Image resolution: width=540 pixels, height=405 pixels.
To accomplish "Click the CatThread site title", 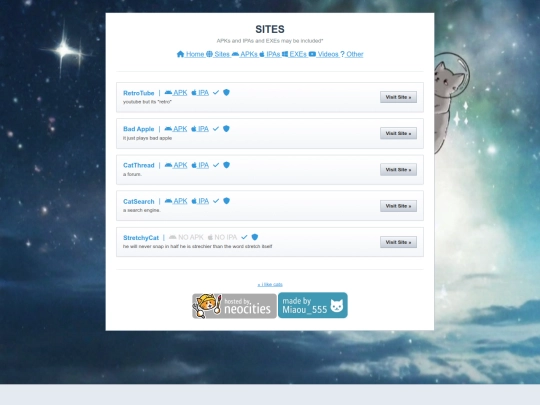I will pos(138,165).
